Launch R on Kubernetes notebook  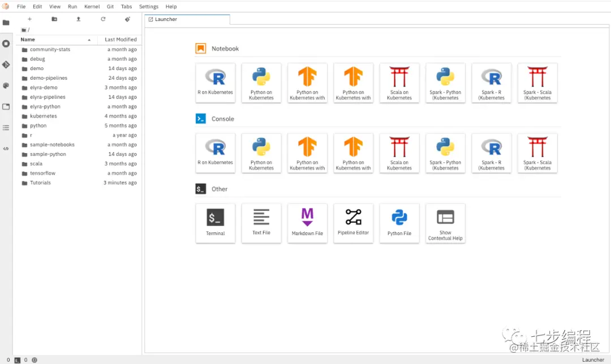coord(216,83)
